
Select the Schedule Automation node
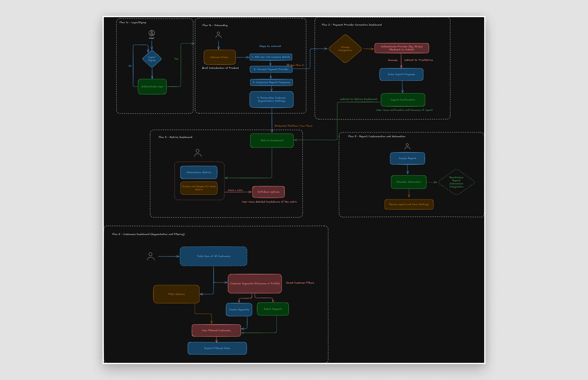click(x=409, y=182)
